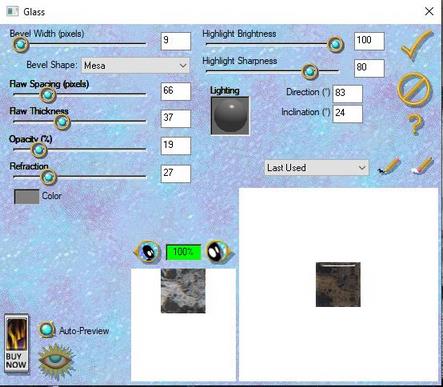Click the Highlight Sharpness slider knob
Screen dimensions: 443x387
pos(310,71)
